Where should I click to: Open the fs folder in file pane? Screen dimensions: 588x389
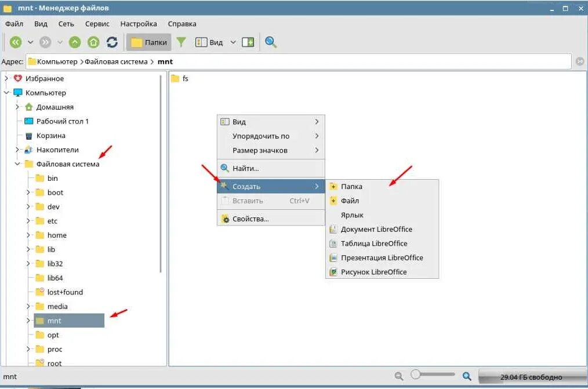pyautogui.click(x=180, y=78)
